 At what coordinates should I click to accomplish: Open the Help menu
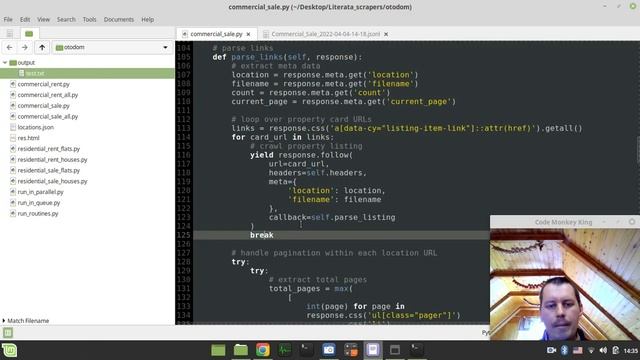148,19
